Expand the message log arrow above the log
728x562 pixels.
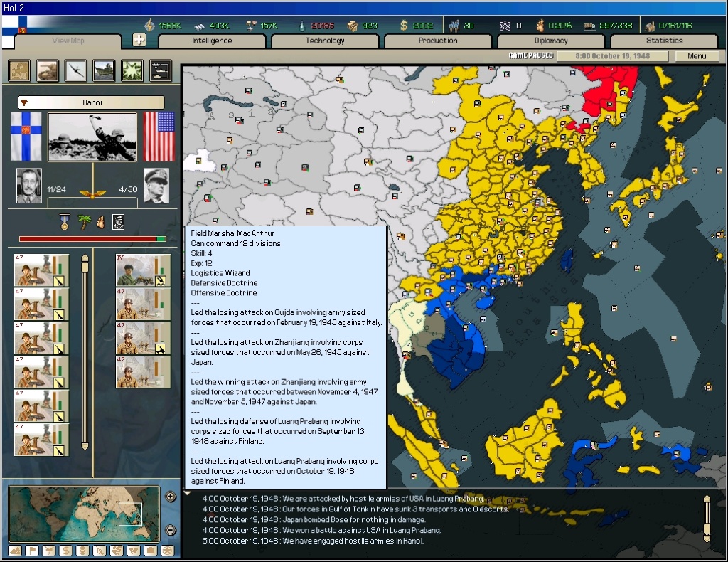(188, 493)
